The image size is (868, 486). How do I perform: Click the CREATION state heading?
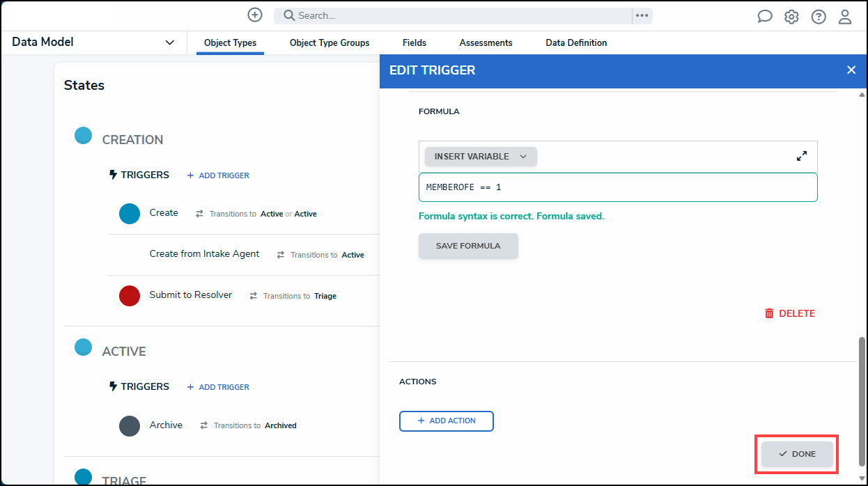pos(132,140)
